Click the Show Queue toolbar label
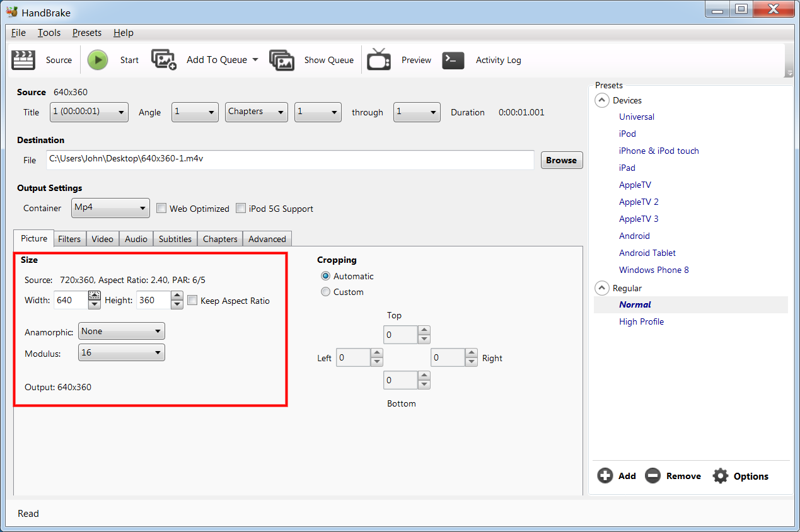 click(x=328, y=60)
